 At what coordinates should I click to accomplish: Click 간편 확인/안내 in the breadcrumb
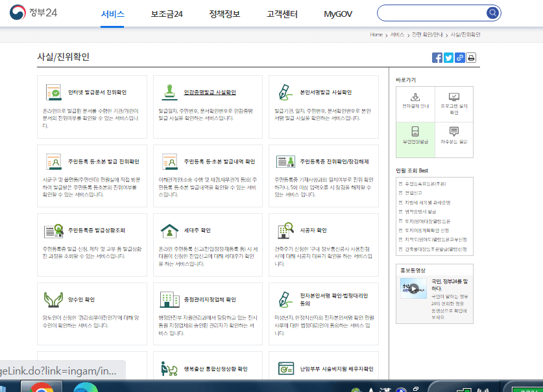(x=428, y=34)
